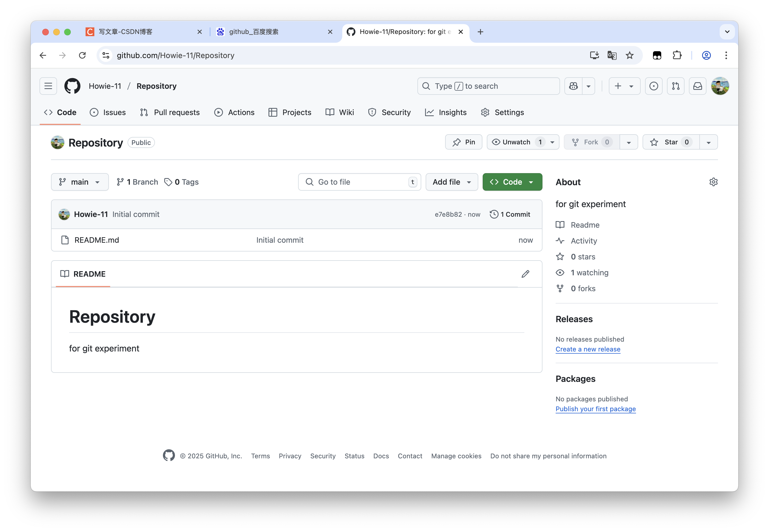Star the Repository

pos(671,142)
